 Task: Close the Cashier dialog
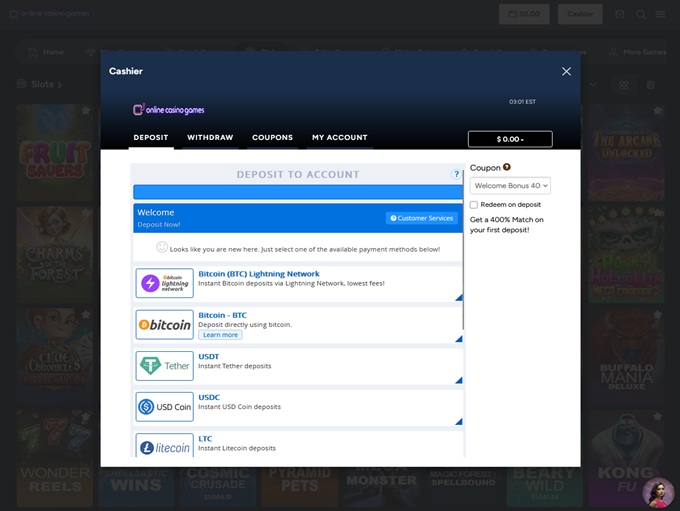coord(566,71)
